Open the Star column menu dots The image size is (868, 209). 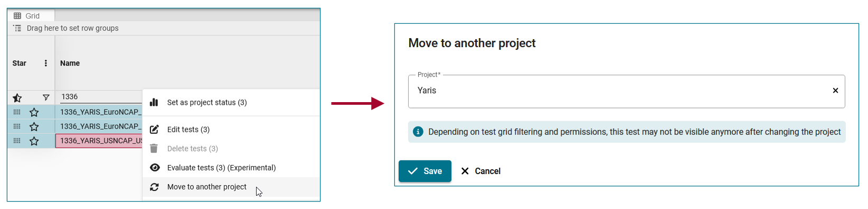[x=46, y=63]
